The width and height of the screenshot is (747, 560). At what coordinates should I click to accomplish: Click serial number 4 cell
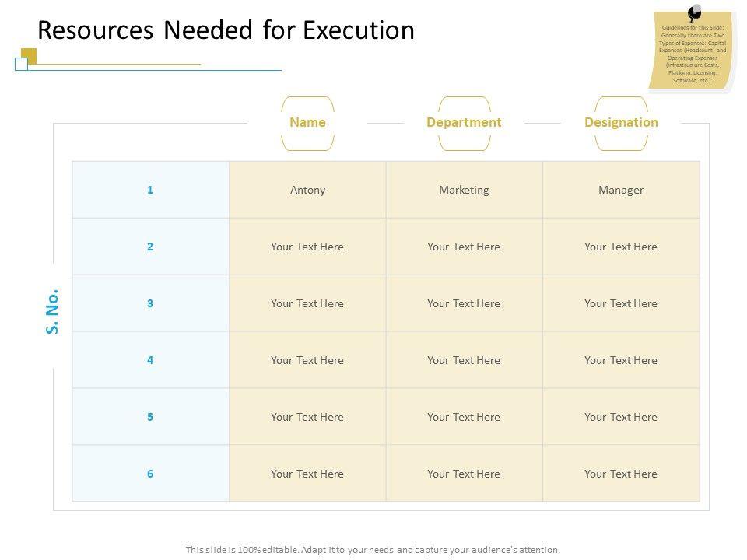click(x=150, y=360)
